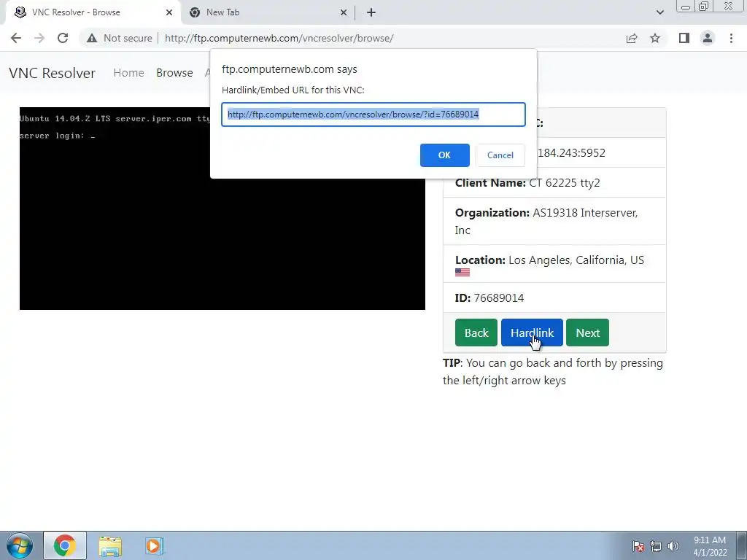The image size is (747, 560).
Task: Switch to the New Tab tab
Action: click(x=268, y=12)
